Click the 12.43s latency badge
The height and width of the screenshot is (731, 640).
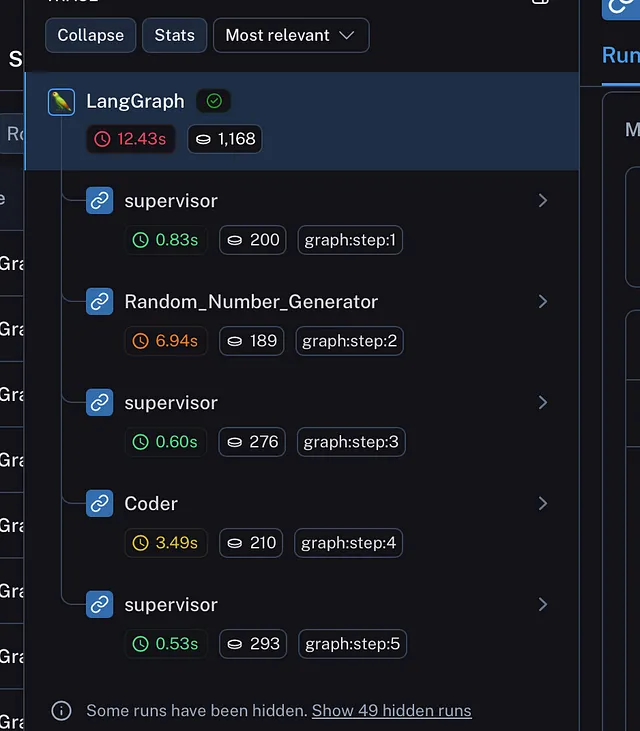(131, 139)
